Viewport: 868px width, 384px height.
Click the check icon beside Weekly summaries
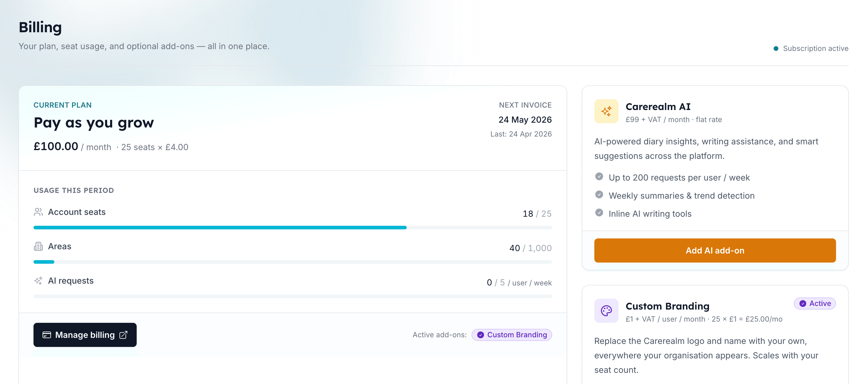click(x=599, y=194)
